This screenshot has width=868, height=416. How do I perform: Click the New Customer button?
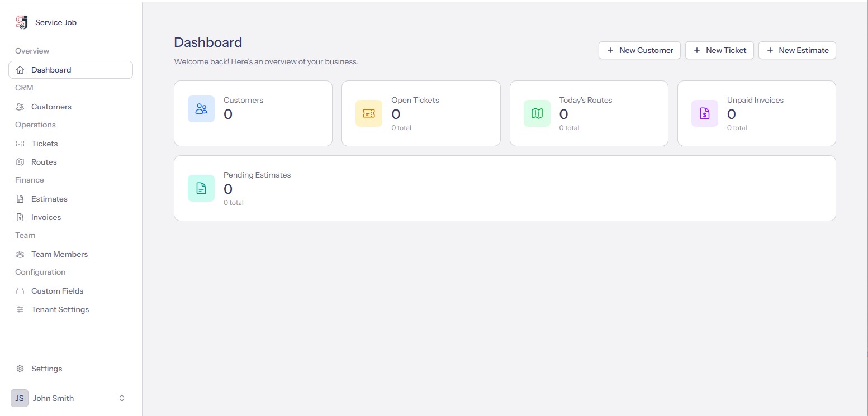pos(639,50)
